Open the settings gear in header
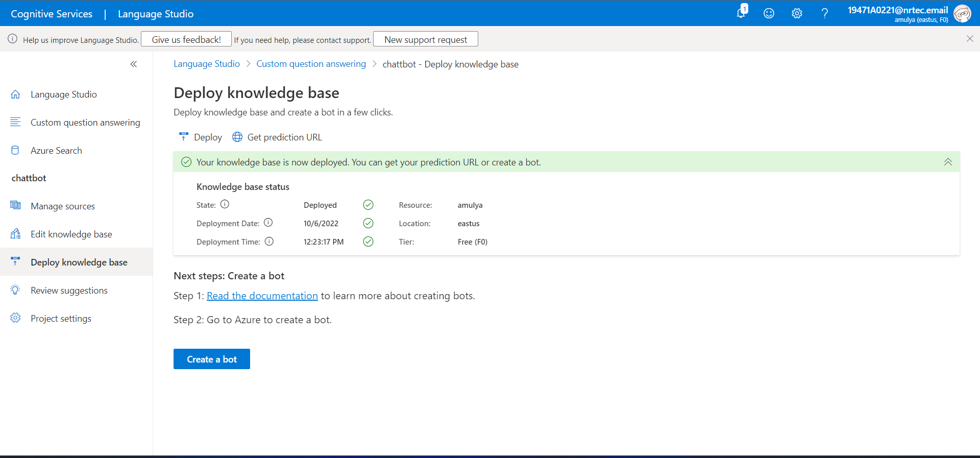Screen dimensions: 980x458 797,13
